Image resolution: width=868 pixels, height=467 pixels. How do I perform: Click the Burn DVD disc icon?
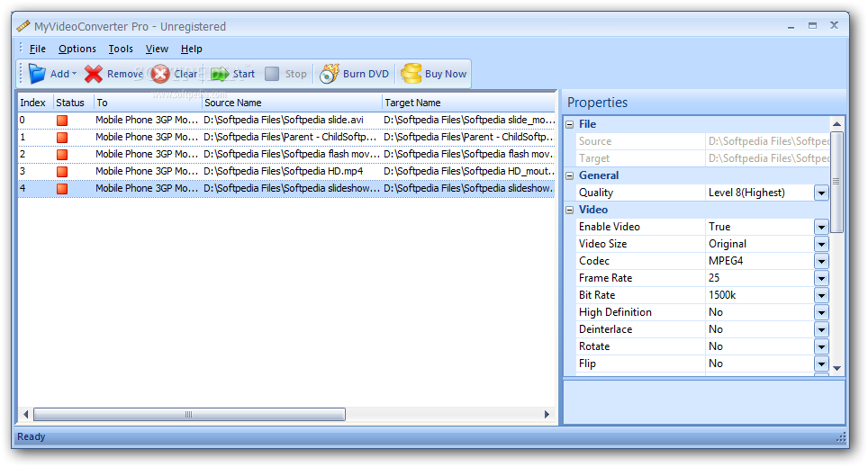tap(330, 74)
